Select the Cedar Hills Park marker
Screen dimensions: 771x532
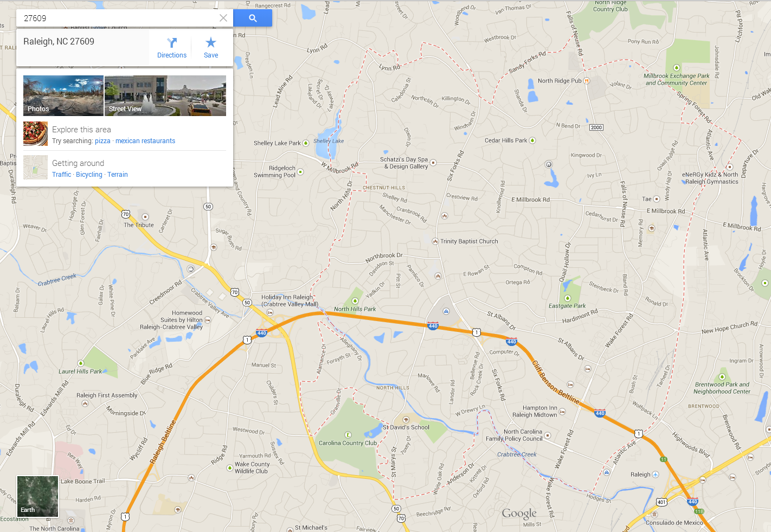tap(532, 140)
